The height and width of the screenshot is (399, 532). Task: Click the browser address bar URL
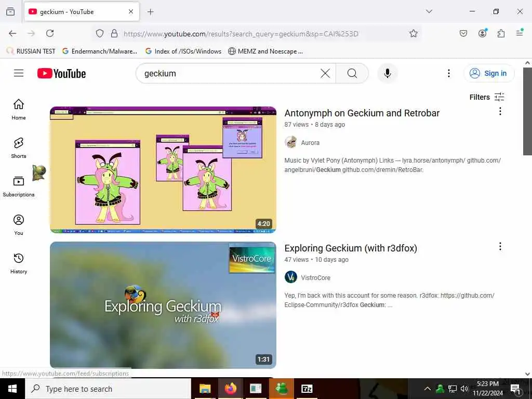click(x=241, y=34)
